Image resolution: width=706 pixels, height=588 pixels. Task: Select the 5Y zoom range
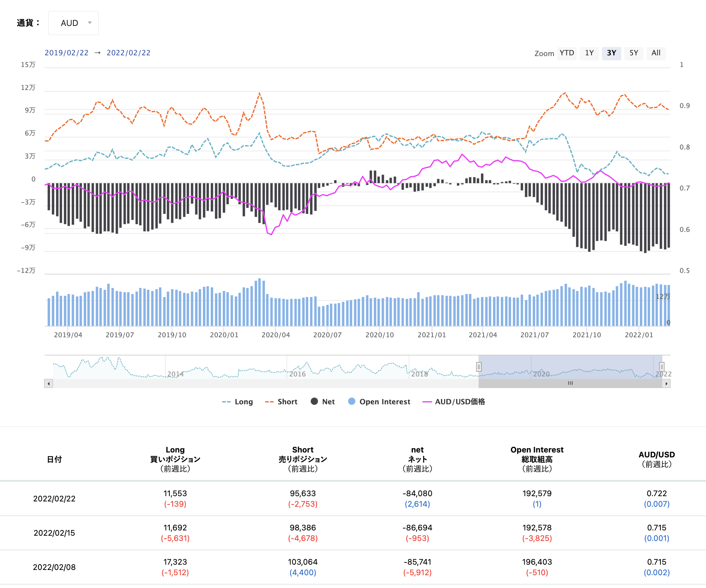click(x=634, y=53)
